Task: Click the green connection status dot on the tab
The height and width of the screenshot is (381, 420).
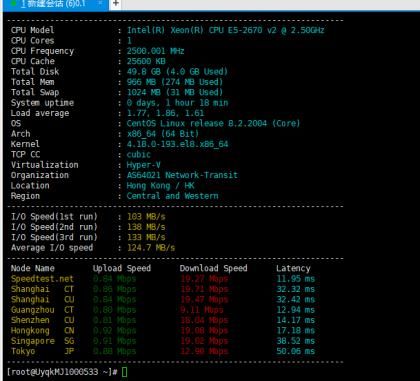Action: [x=14, y=4]
